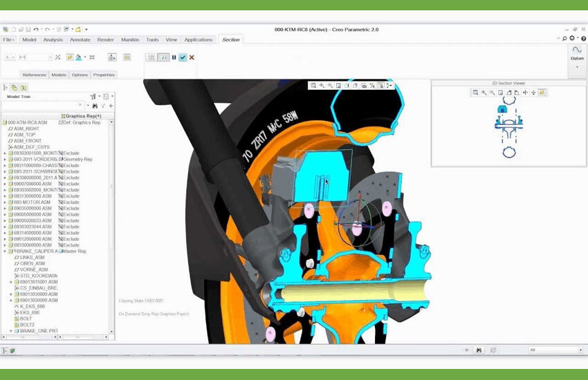588x380 pixels.
Task: Open the section distance value combo box
Action: 39,57
